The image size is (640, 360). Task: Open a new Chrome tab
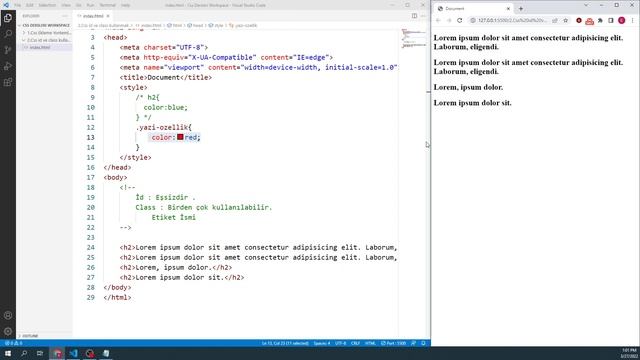pos(521,9)
